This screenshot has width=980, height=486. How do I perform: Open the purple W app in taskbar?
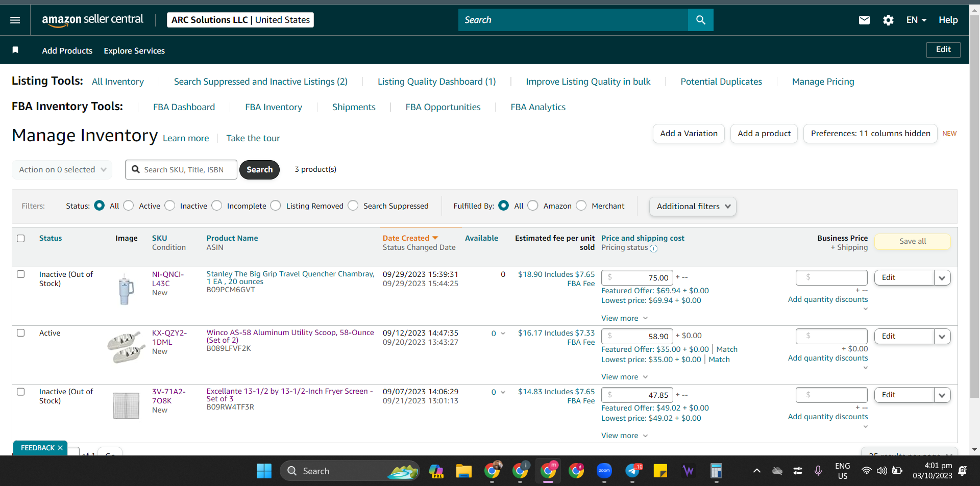pyautogui.click(x=688, y=471)
